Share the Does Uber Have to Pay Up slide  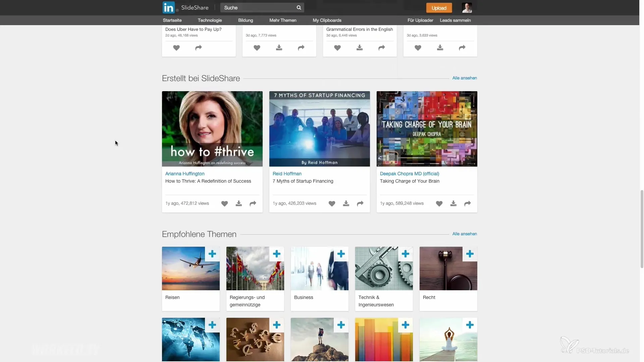pos(199,48)
